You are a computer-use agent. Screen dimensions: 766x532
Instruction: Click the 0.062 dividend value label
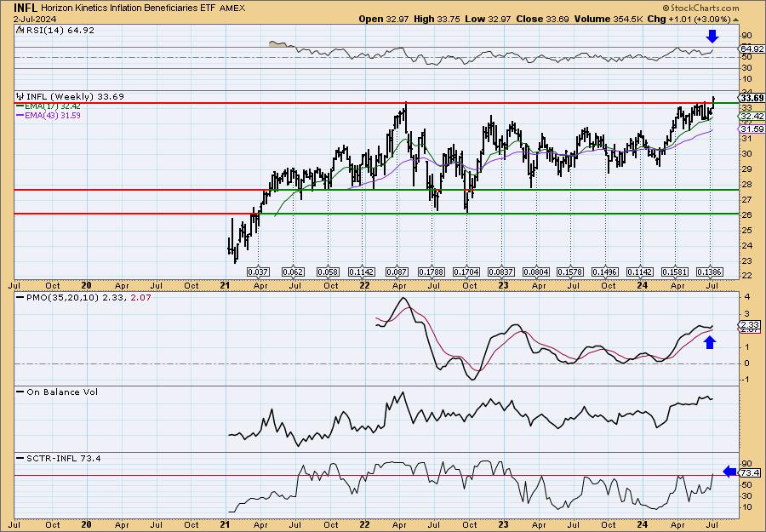click(293, 272)
